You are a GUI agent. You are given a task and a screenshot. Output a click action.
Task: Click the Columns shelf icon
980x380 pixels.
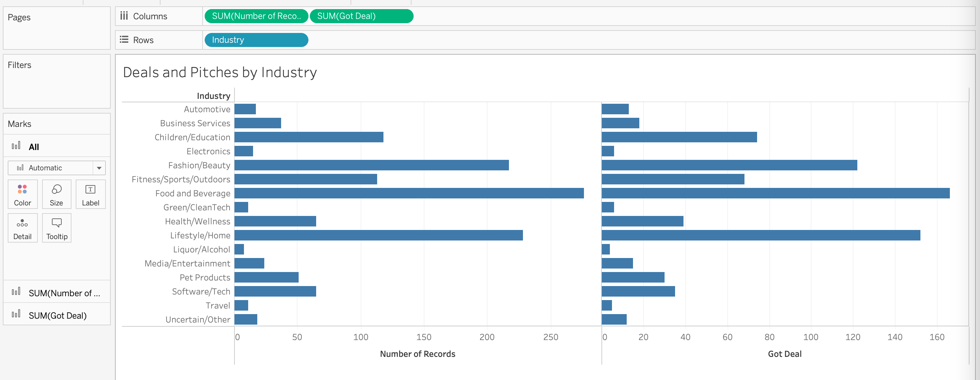pos(124,16)
